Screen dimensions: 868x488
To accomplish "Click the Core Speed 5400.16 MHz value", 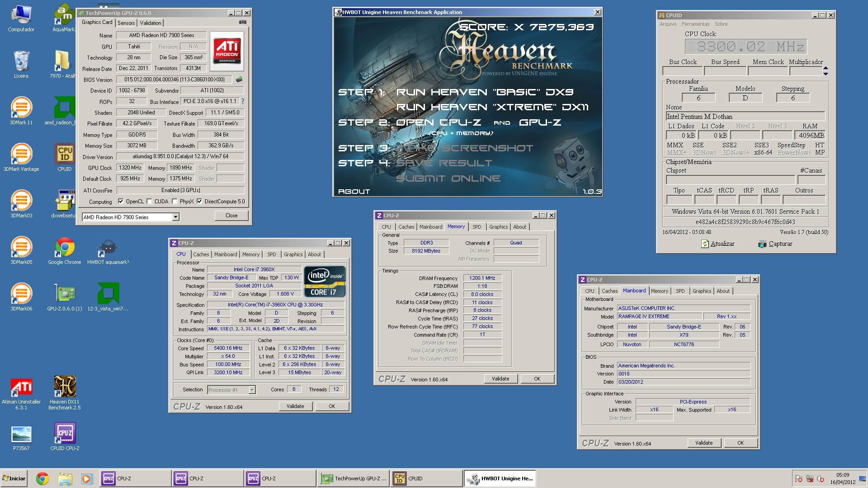I will coord(228,348).
